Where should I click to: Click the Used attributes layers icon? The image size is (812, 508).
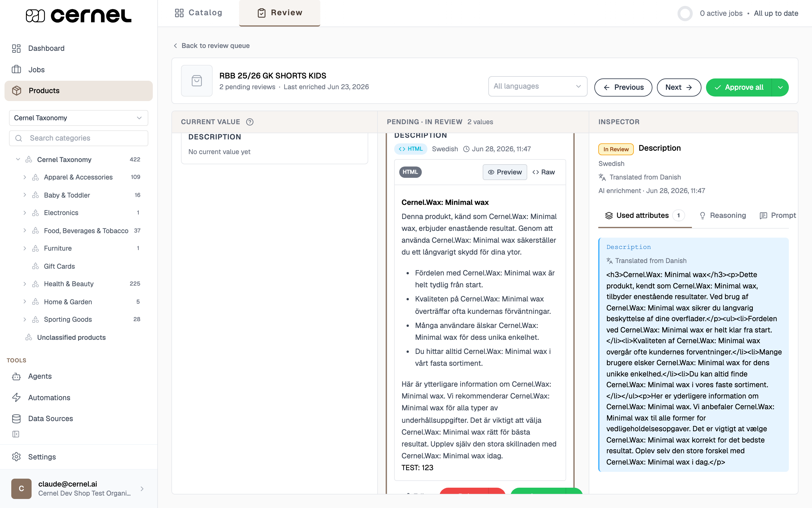tap(609, 216)
